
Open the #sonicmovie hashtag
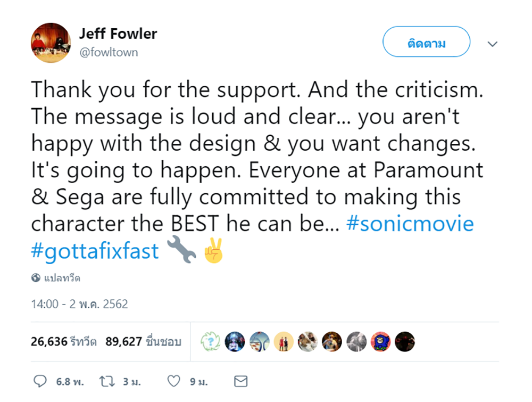409,223
